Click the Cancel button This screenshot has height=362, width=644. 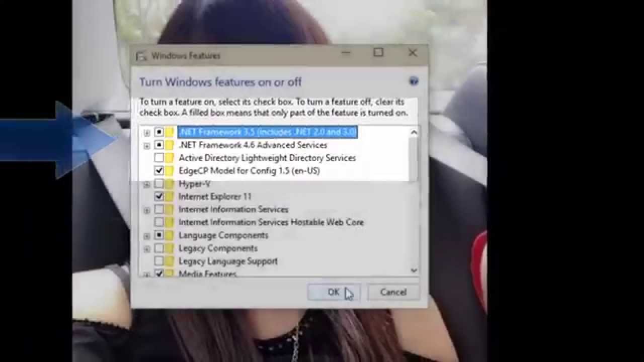393,292
